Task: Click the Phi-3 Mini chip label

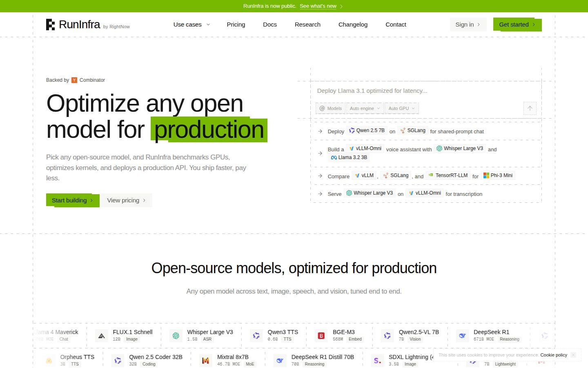Action: pyautogui.click(x=501, y=175)
